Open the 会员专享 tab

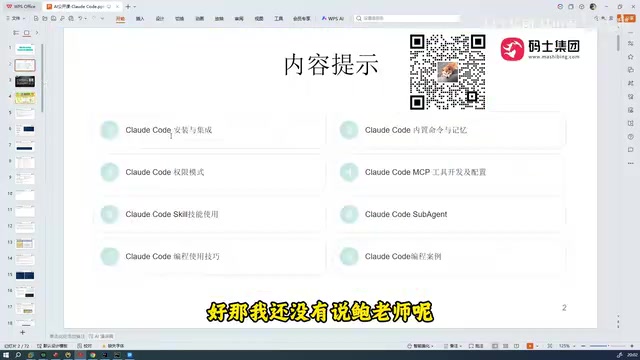tap(301, 19)
